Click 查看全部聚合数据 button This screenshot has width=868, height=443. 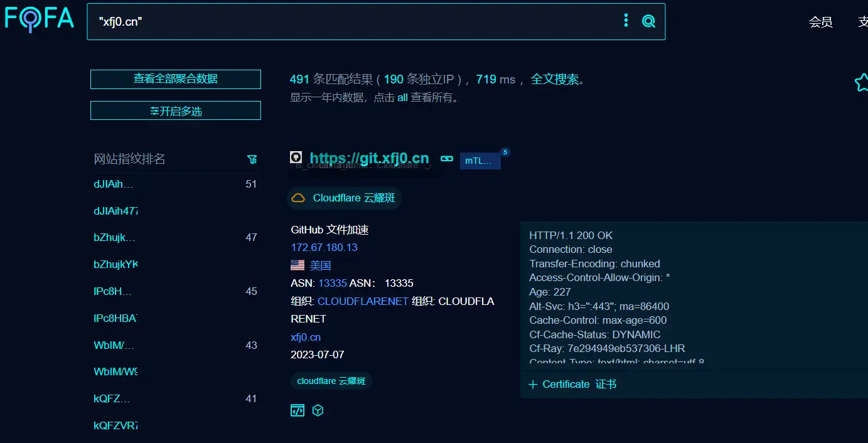coord(176,79)
